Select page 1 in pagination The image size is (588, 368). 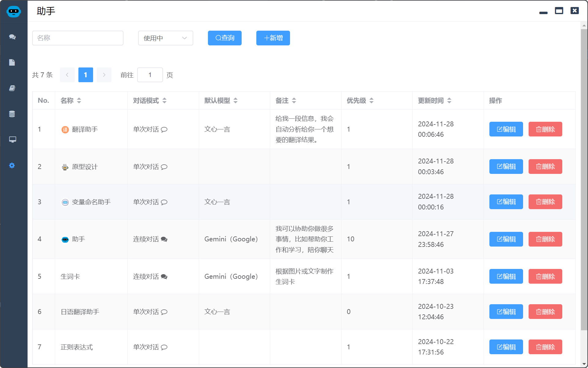click(86, 75)
